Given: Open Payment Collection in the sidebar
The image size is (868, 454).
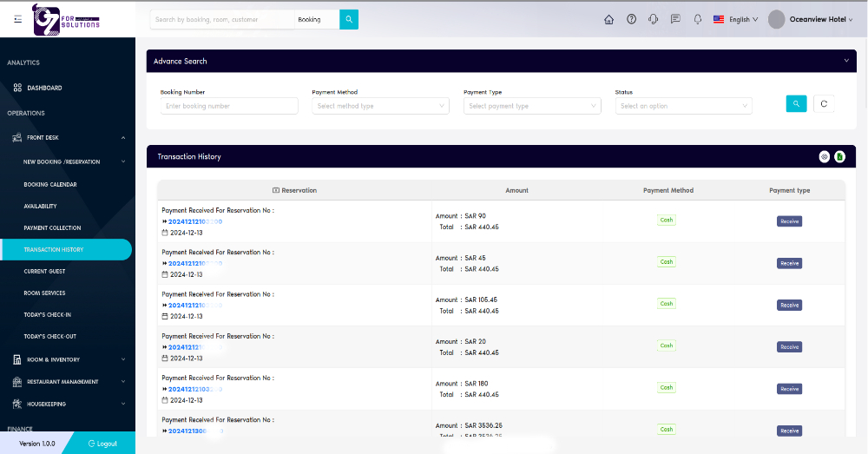Looking at the screenshot, I should [52, 227].
